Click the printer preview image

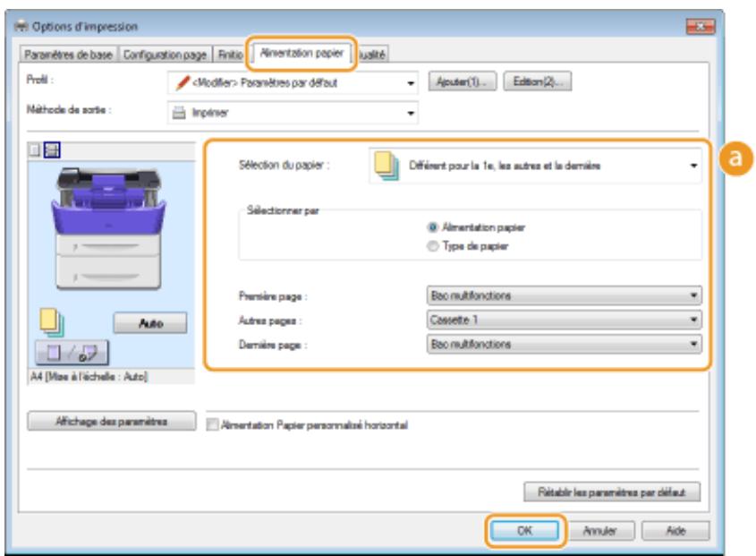109,228
